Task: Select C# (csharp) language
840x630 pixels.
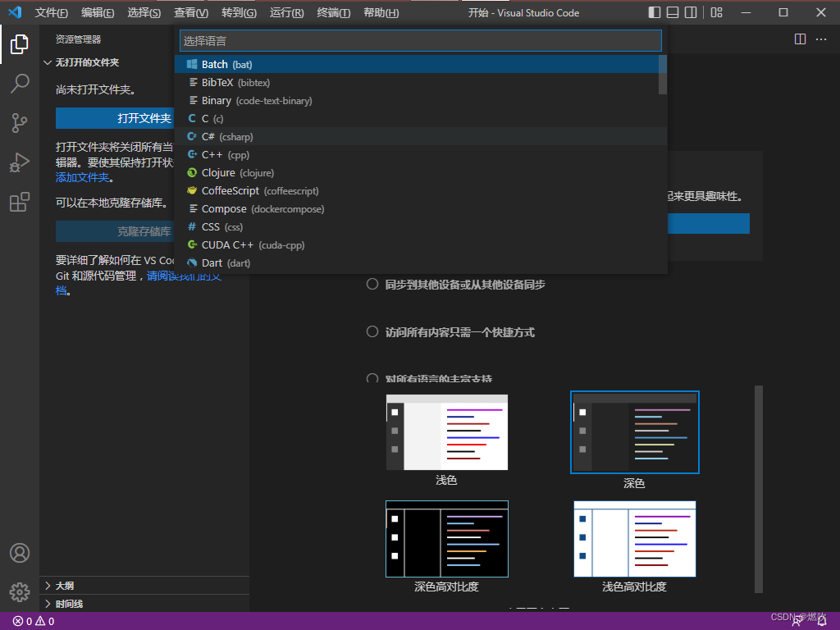Action: (x=421, y=137)
